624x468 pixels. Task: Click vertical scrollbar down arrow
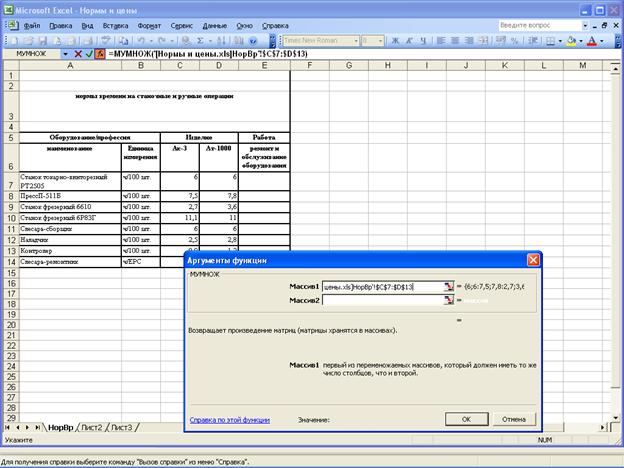[x=616, y=418]
